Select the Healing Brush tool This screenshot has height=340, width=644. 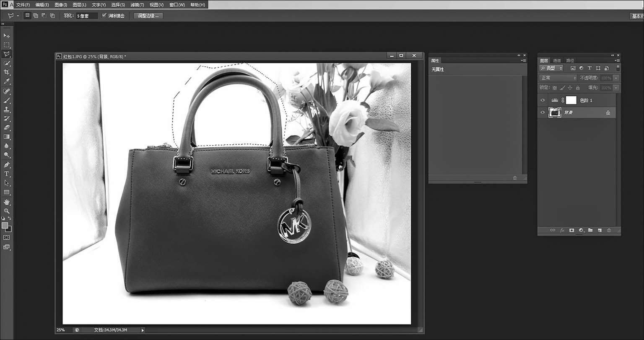(x=7, y=91)
